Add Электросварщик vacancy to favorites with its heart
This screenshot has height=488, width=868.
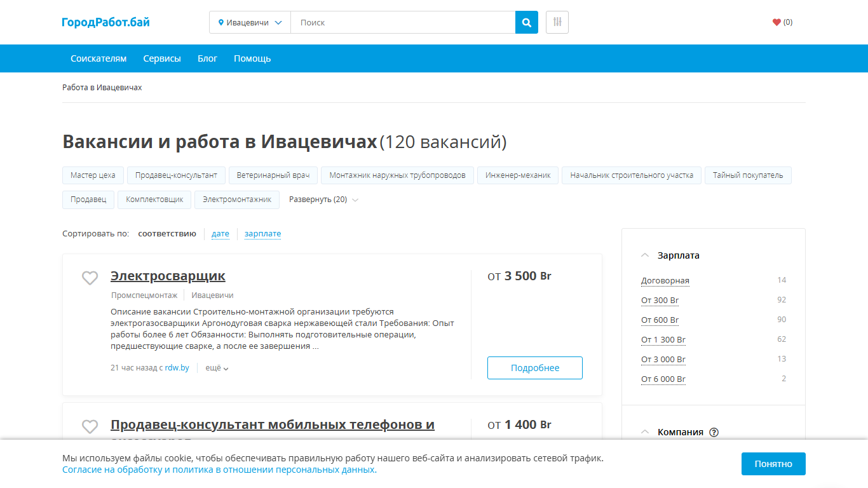coord(90,278)
